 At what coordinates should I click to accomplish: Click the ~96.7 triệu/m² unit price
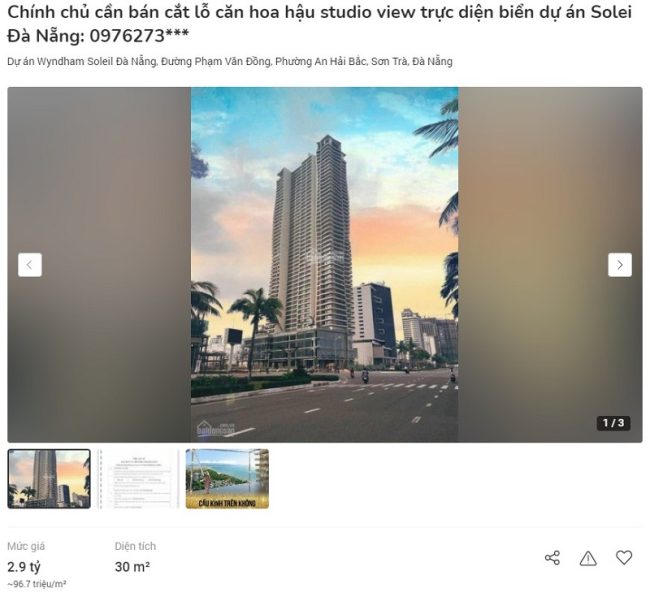click(x=36, y=584)
